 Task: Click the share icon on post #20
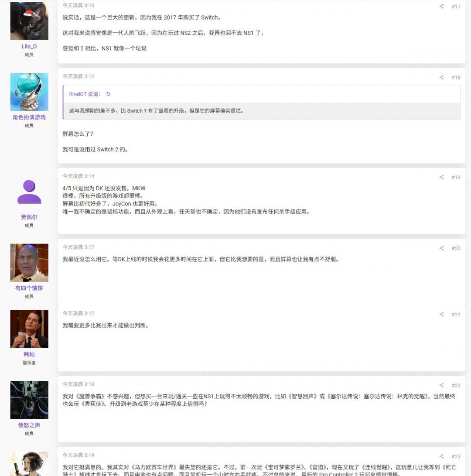coord(441,248)
